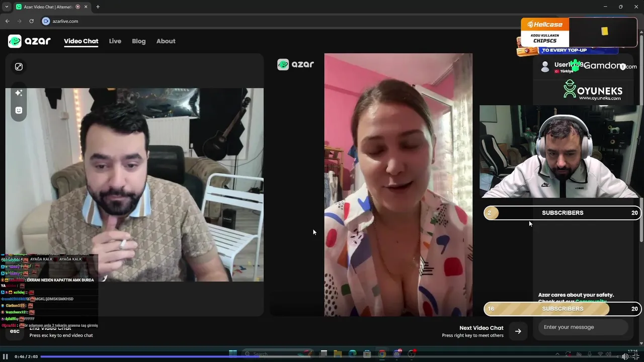Reload the page with the refresh icon
The width and height of the screenshot is (644, 362).
tap(31, 21)
